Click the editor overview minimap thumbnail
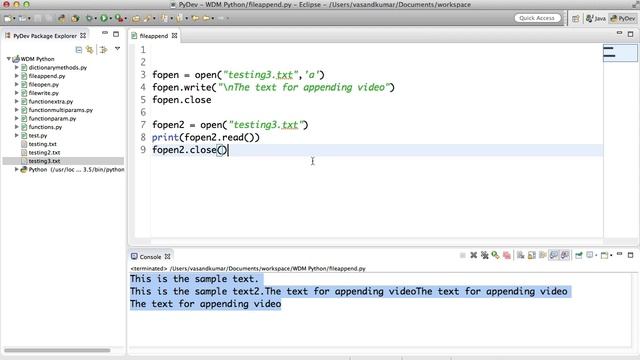This screenshot has width=640, height=360. coord(620,53)
